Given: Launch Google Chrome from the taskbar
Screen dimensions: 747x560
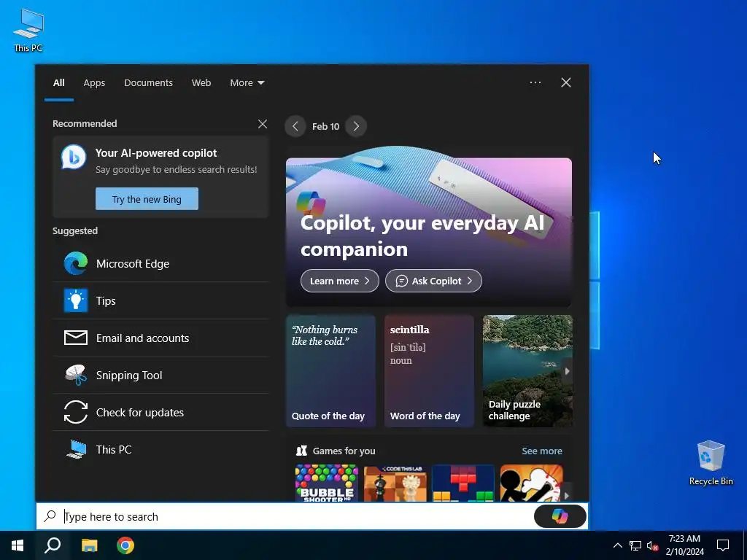Looking at the screenshot, I should [125, 545].
